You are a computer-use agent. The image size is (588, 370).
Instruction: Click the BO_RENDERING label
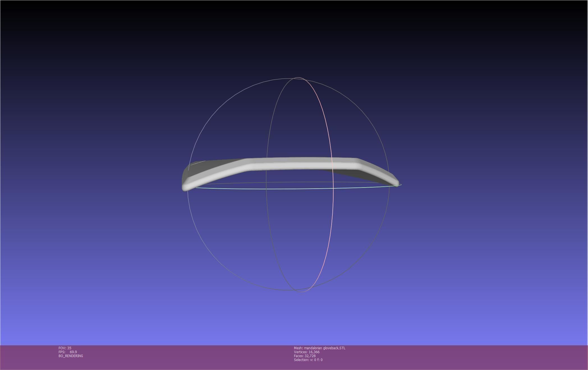[71, 356]
